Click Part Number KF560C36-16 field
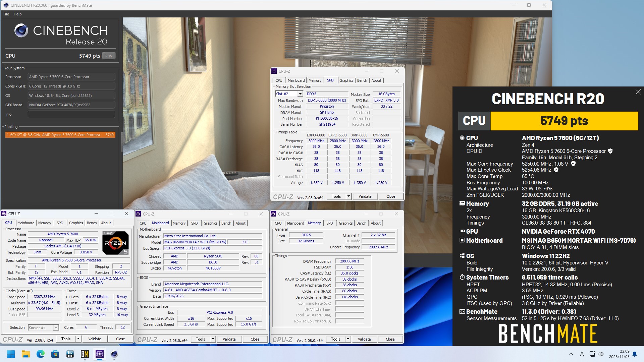The width and height of the screenshot is (644, 362). 327,118
